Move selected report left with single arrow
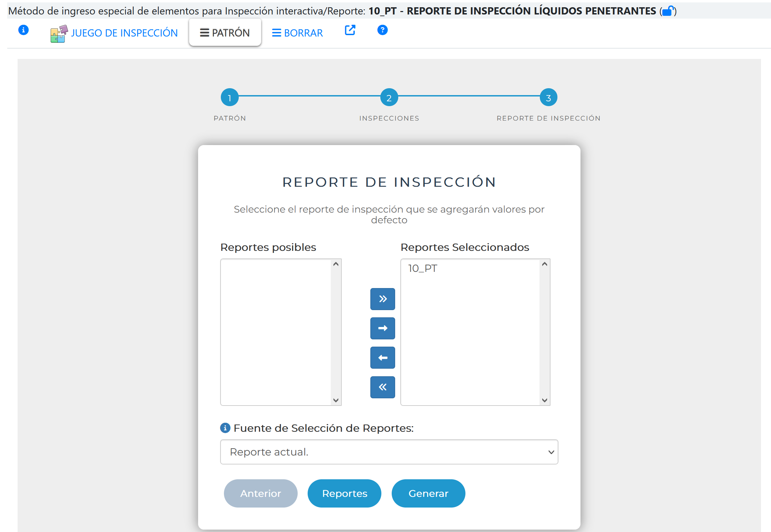 (382, 358)
